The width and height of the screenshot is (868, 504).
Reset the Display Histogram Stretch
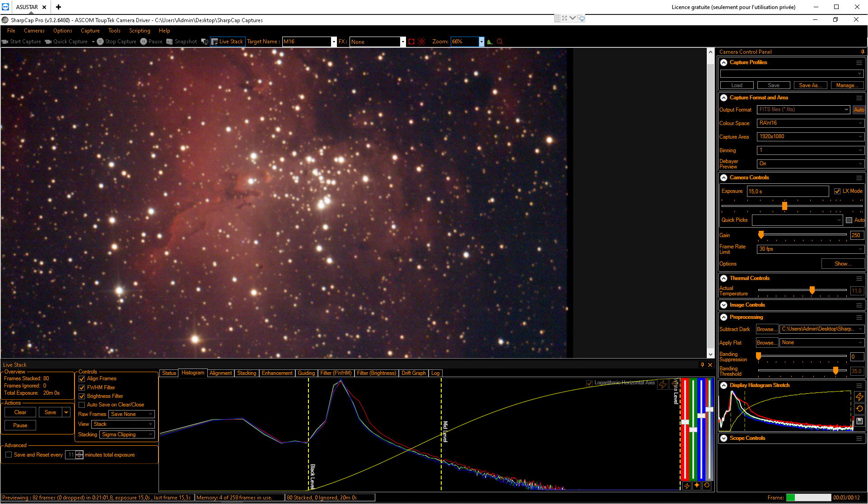(x=859, y=409)
